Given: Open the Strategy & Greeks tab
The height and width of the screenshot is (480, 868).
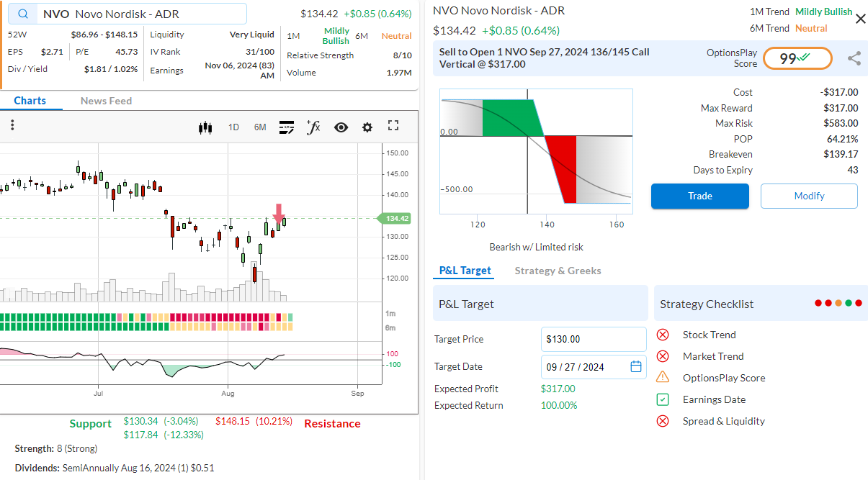Looking at the screenshot, I should point(558,271).
